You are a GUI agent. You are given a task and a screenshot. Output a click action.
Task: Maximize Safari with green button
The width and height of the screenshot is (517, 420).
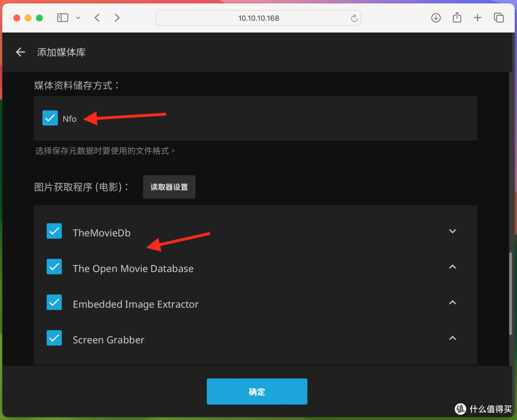[39, 18]
